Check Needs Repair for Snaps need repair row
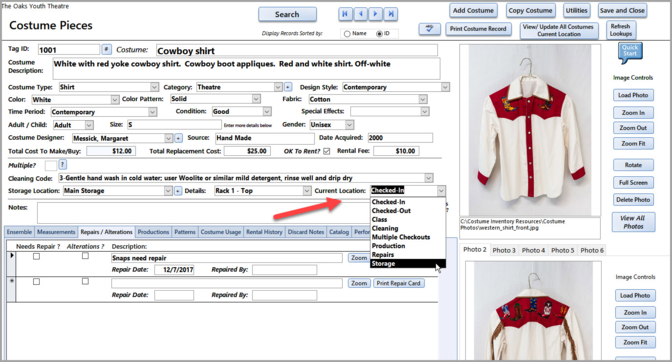 (36, 256)
